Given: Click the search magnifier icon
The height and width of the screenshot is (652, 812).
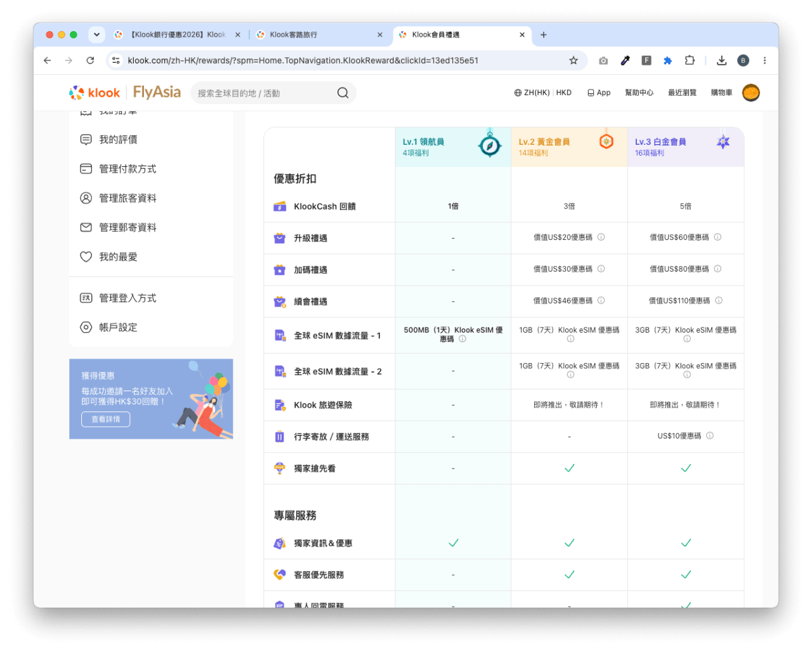Looking at the screenshot, I should pyautogui.click(x=343, y=93).
